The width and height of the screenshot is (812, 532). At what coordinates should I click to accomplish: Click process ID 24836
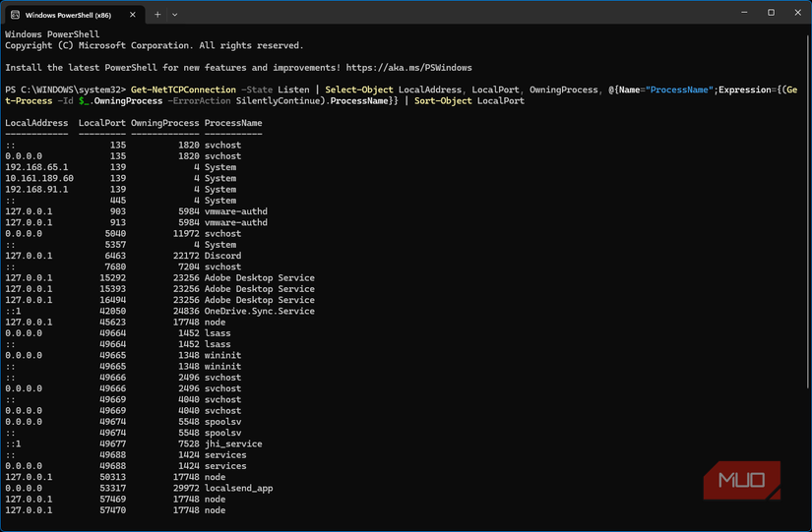186,311
